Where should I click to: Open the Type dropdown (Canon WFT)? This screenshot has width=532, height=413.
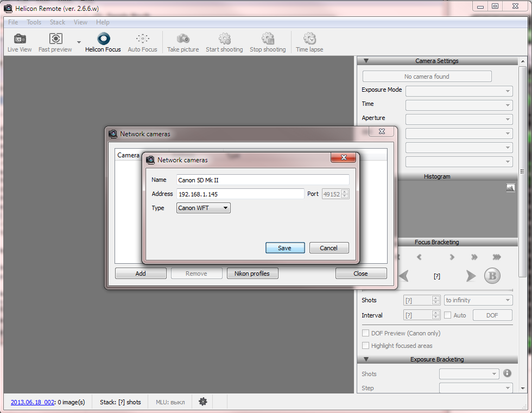click(x=203, y=208)
